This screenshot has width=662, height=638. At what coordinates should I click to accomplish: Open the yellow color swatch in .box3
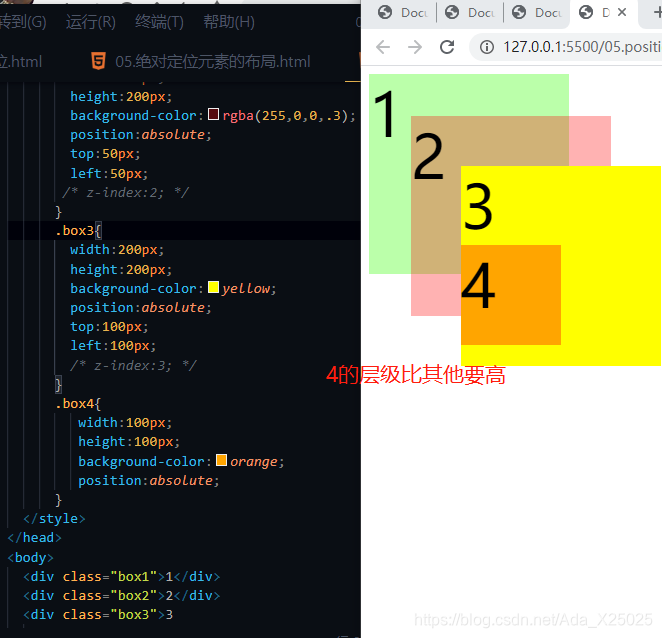click(213, 287)
